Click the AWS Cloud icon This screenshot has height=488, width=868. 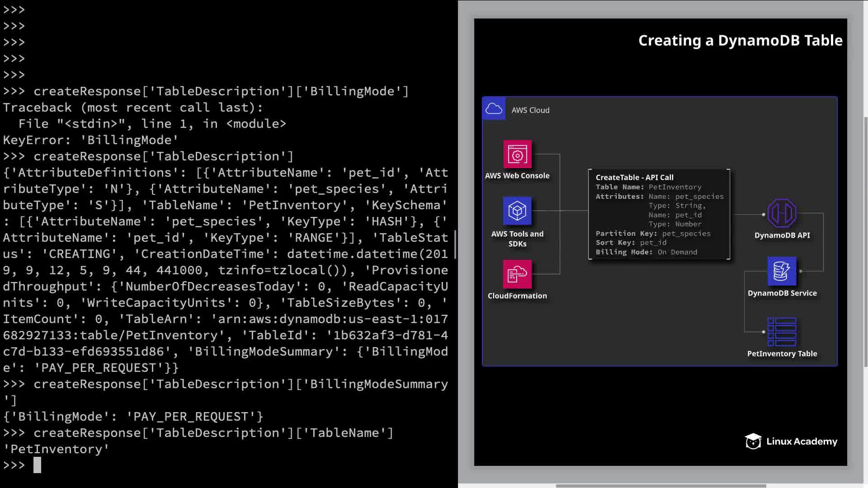[x=494, y=109]
